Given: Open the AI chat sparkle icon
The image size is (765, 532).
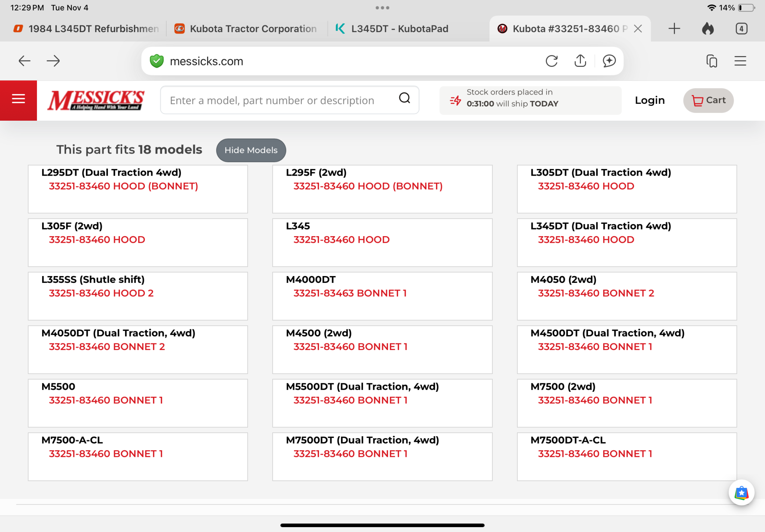Looking at the screenshot, I should click(609, 61).
